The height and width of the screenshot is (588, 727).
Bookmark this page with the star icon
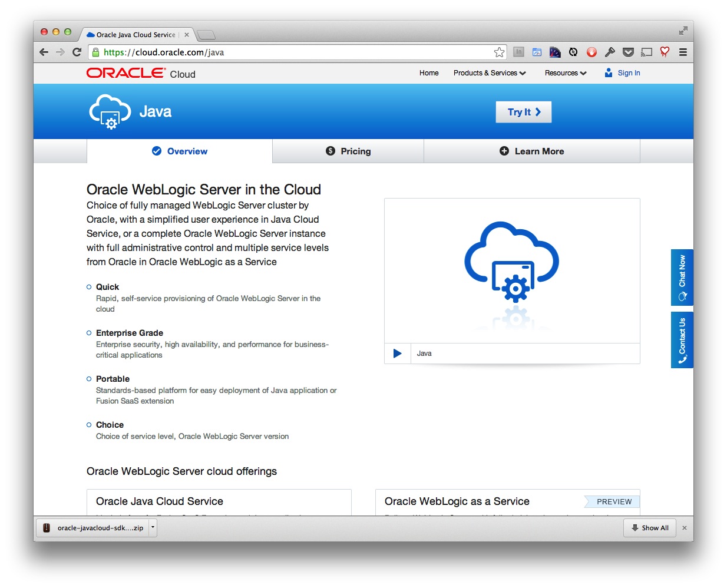(499, 52)
